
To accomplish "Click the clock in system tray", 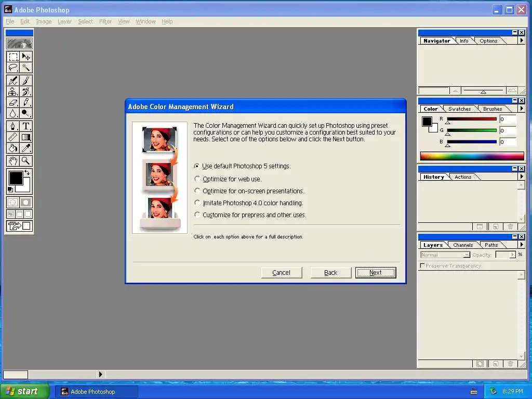I will (513, 392).
